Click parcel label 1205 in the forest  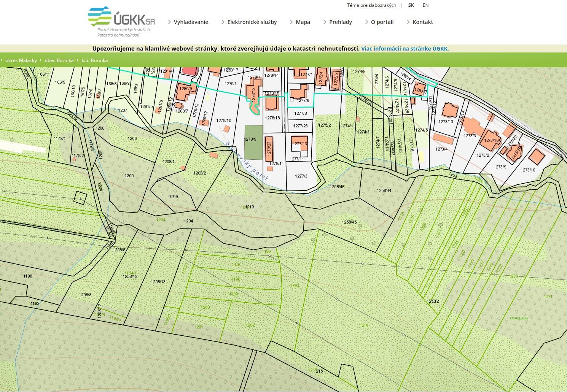click(x=129, y=176)
